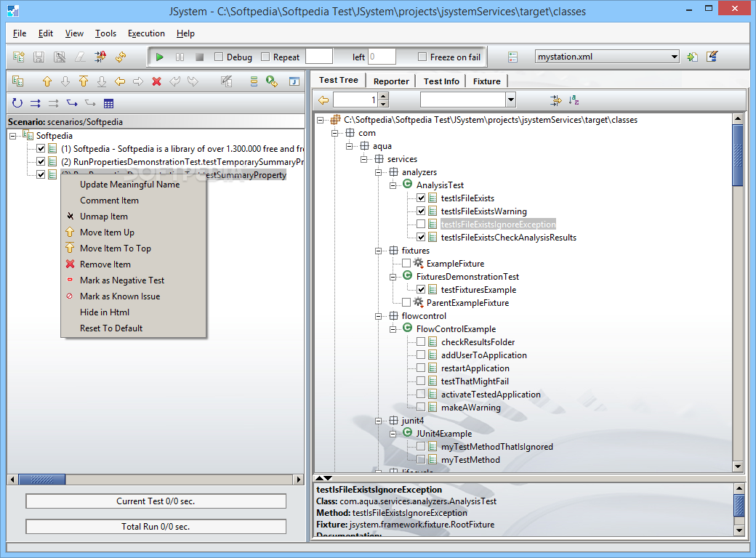Open the mystation.xml SUT dropdown
Screen dimensions: 756x558
(674, 57)
